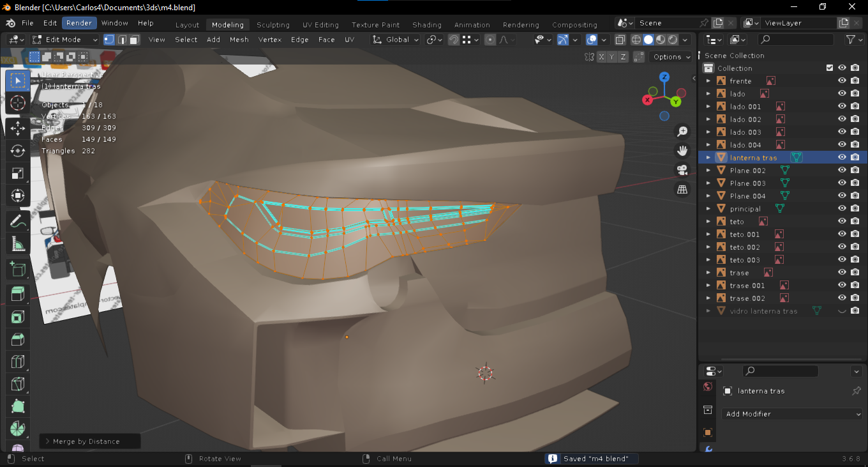
Task: Open the Options dropdown
Action: (x=671, y=57)
